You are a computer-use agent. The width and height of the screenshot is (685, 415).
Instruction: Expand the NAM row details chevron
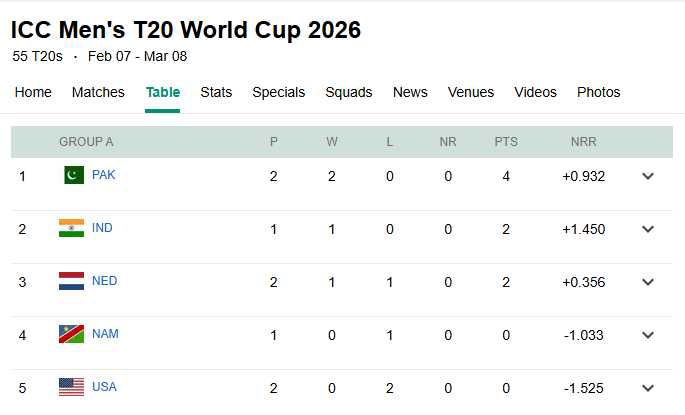648,335
